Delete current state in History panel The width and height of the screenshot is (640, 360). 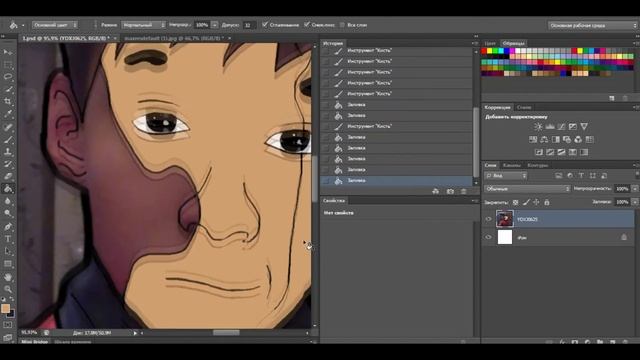tap(464, 191)
